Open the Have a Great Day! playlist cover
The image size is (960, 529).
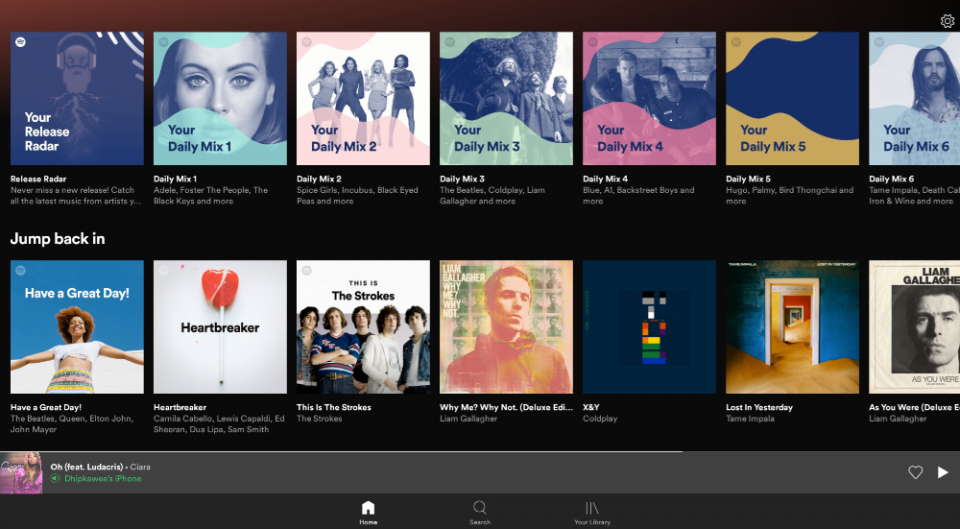pyautogui.click(x=77, y=327)
